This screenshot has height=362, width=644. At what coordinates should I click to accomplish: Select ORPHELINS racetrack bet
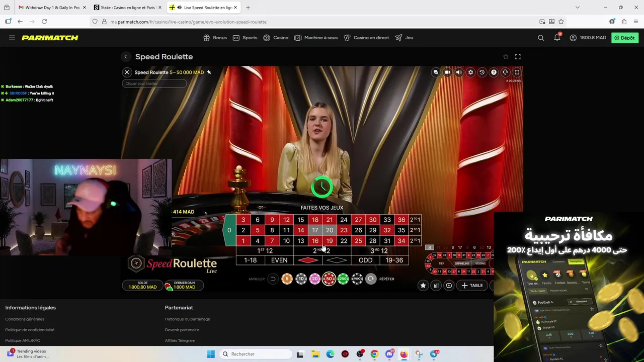point(461,263)
